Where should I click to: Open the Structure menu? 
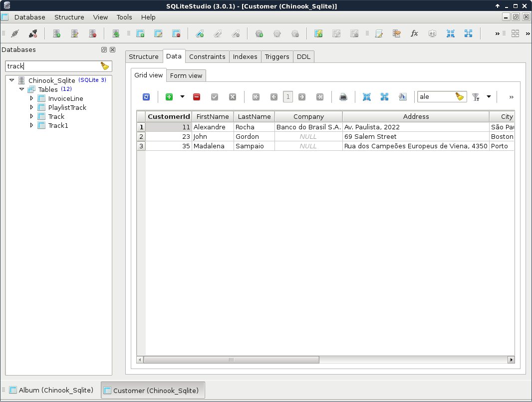point(69,17)
